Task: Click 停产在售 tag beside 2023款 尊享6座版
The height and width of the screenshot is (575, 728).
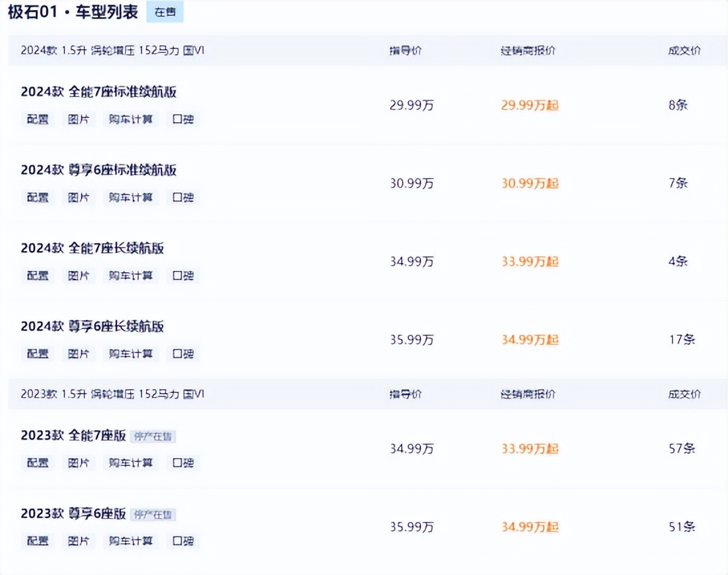Action: tap(153, 515)
